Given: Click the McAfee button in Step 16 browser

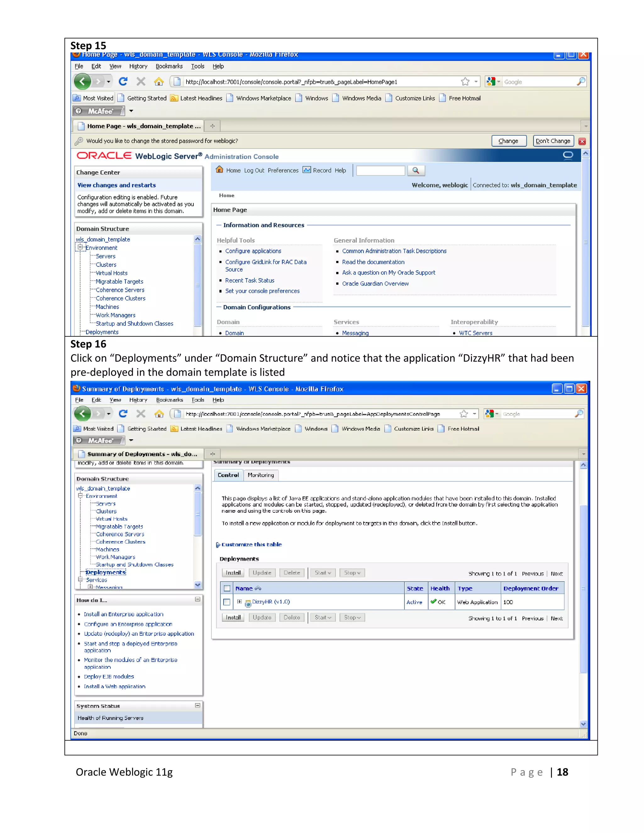Looking at the screenshot, I should (x=99, y=440).
